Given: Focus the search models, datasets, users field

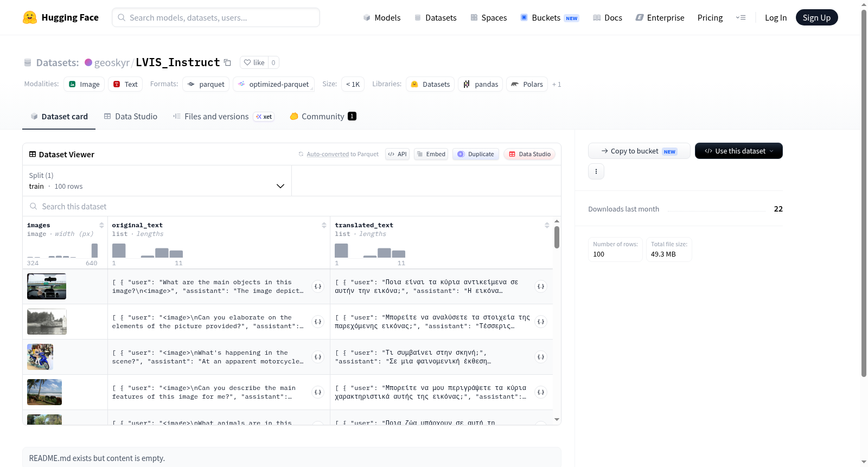Looking at the screenshot, I should pyautogui.click(x=216, y=17).
